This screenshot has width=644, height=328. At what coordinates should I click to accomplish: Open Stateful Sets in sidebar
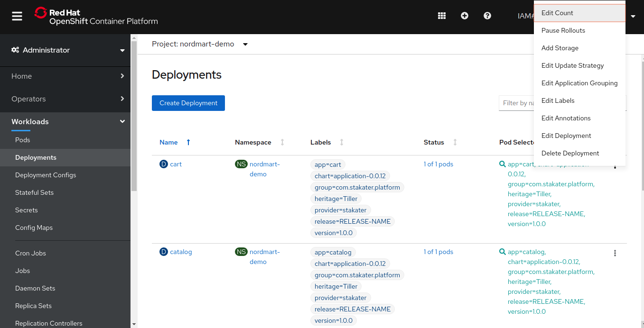[65, 192]
